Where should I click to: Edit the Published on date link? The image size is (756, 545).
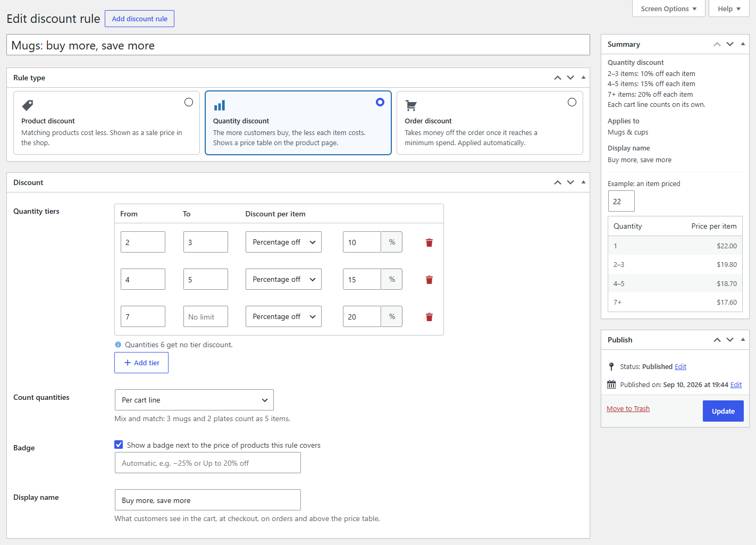[736, 384]
